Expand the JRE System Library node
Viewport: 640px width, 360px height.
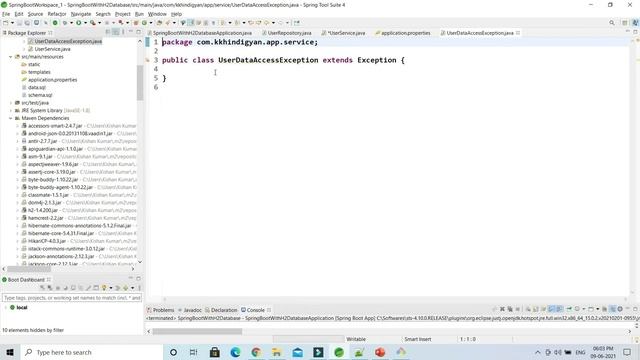tap(11, 111)
